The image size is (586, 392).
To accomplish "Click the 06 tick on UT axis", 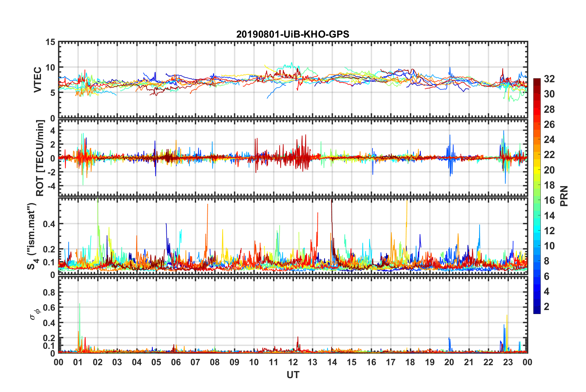I will (176, 362).
